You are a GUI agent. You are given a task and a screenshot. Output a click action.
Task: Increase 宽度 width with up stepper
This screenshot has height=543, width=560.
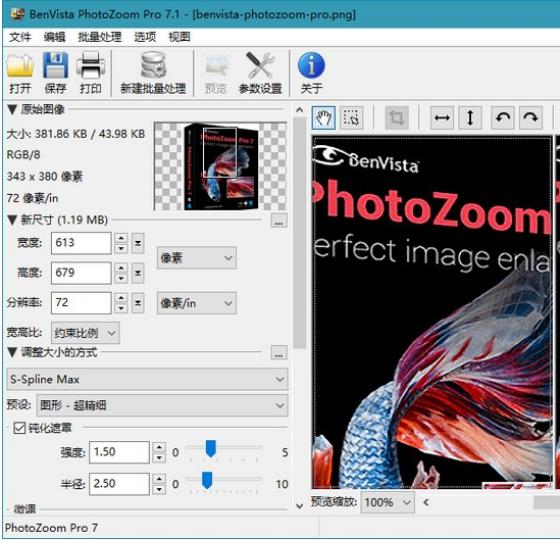point(121,238)
